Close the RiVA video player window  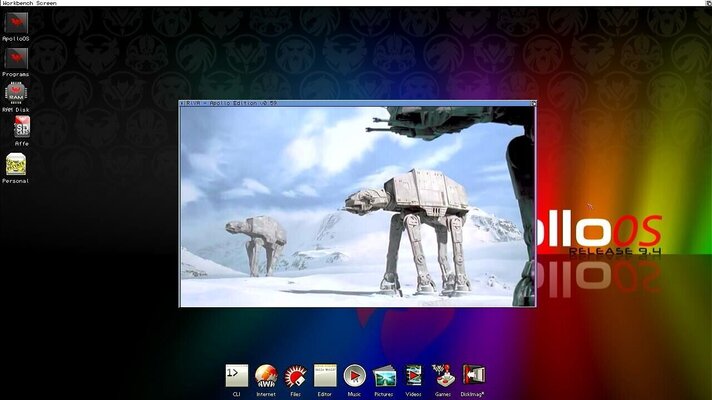coord(183,103)
